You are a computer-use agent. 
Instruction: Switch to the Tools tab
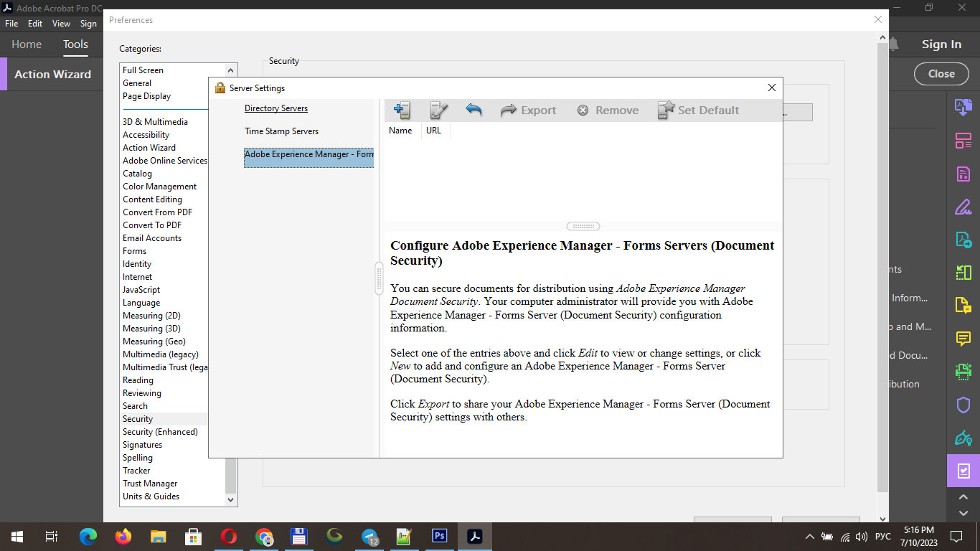click(x=75, y=44)
